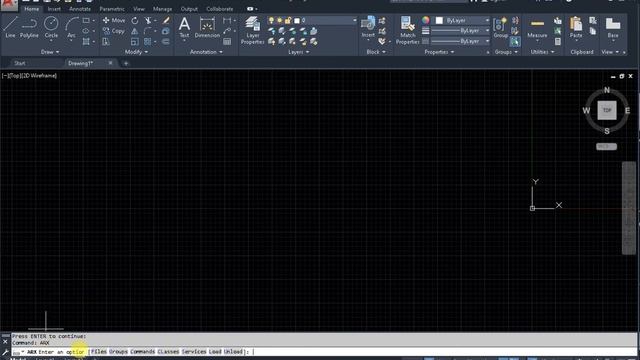The height and width of the screenshot is (360, 640).
Task: Click the object color wheel swatch
Action: pyautogui.click(x=426, y=20)
